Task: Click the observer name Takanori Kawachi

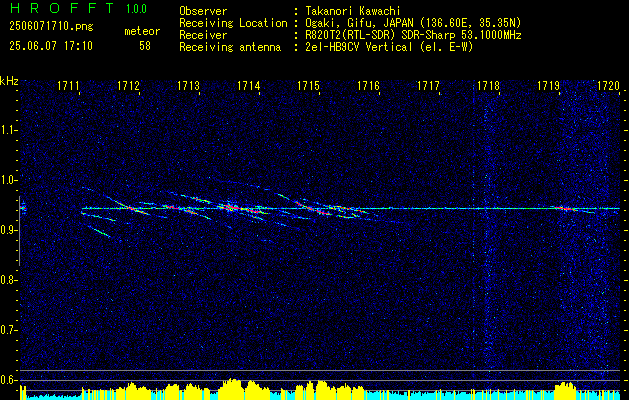Action: [353, 11]
